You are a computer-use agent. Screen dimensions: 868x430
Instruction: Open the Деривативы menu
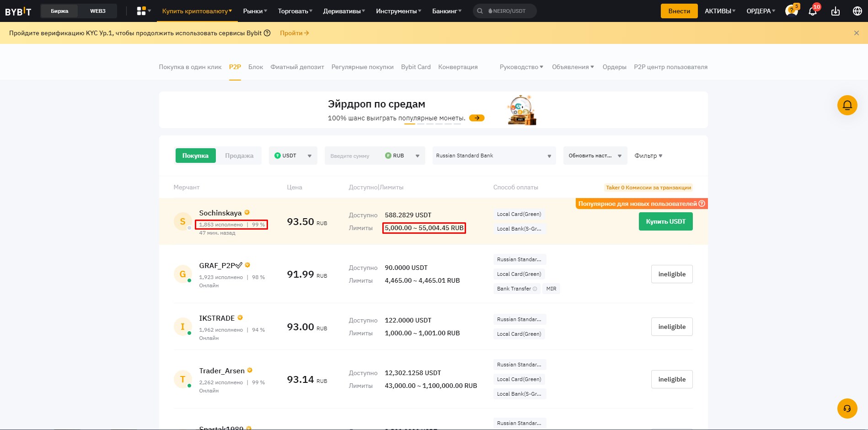pos(344,11)
